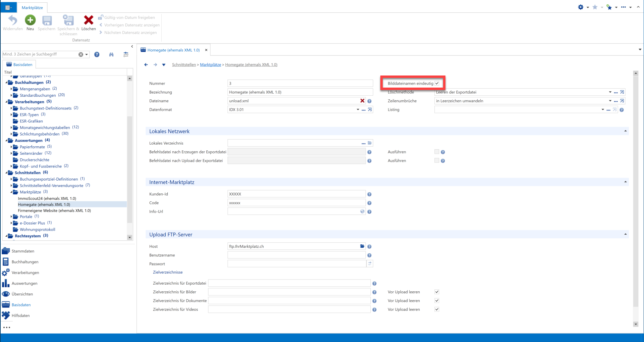
Task: Clear the search field with X icon
Action: 81,54
